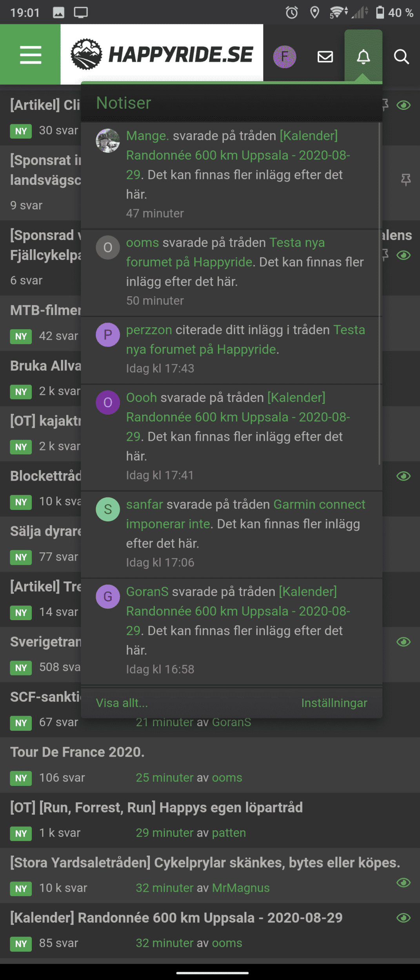Image resolution: width=420 pixels, height=980 pixels.
Task: Open the hamburger navigation menu
Action: tap(31, 54)
